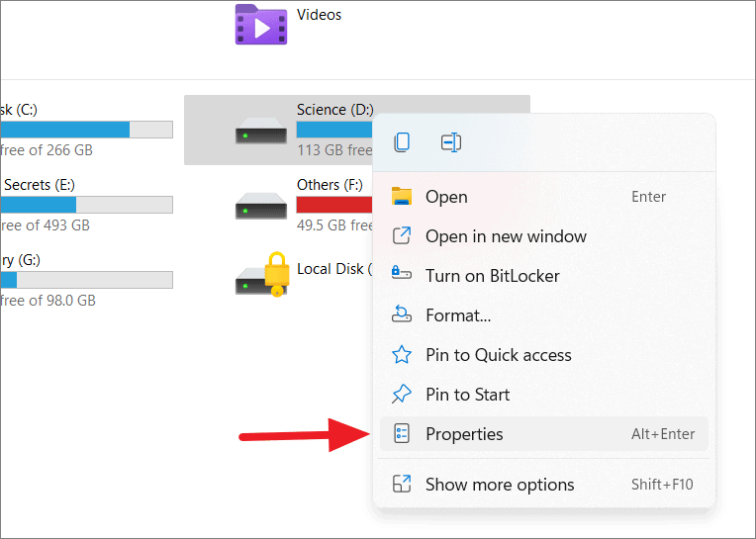This screenshot has height=539, width=756.
Task: Click the Videos folder icon
Action: click(x=261, y=25)
